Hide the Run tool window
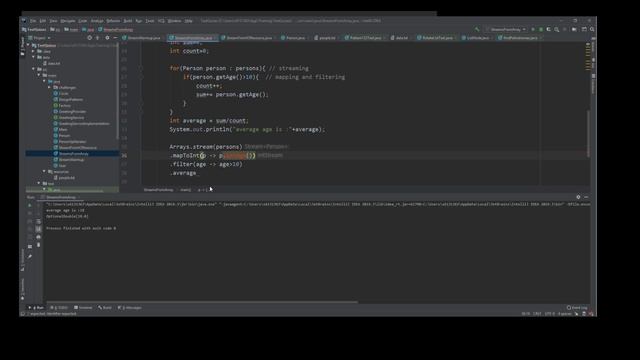Image resolution: width=640 pixels, height=360 pixels. click(x=586, y=197)
